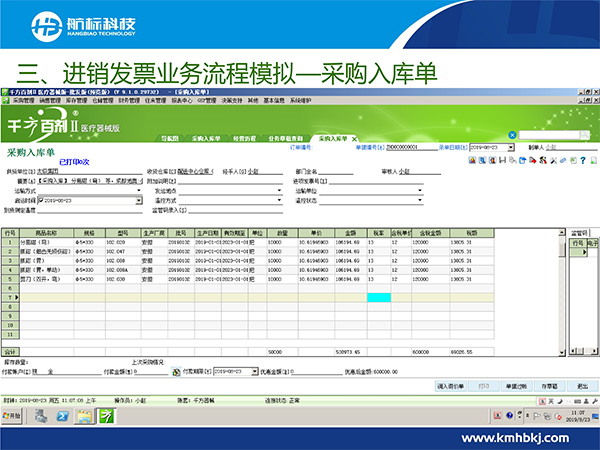Click the last toolbar page icon

[x=593, y=160]
